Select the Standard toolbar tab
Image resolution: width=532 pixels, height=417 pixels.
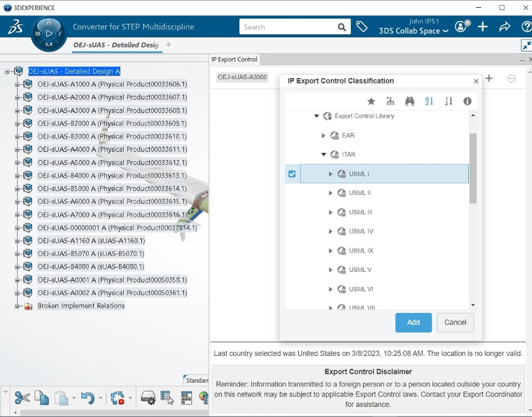point(196,380)
